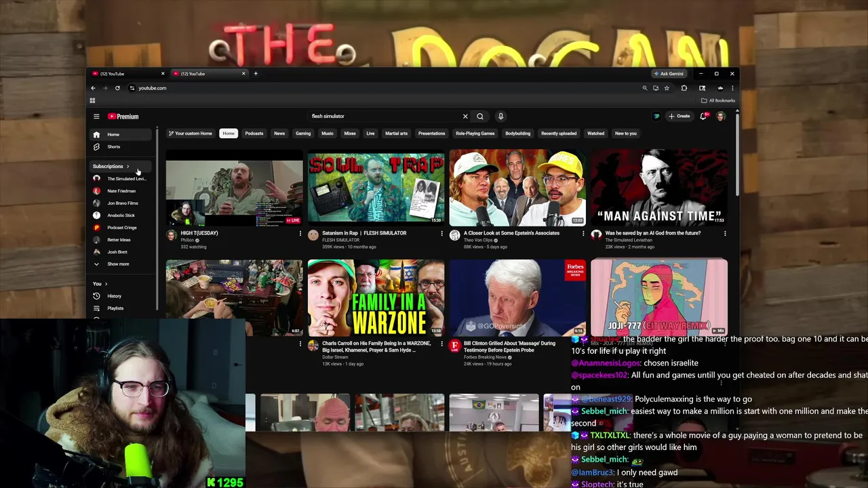Select the Role-Playing Games chip
The width and height of the screenshot is (868, 488).
tap(475, 134)
